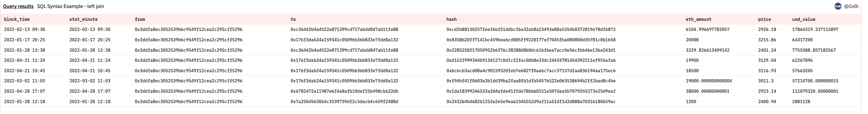Image resolution: width=868 pixels, height=114 pixels.
Task: Select the block_time cell 2022-04-28 17:07
Action: (24, 91)
